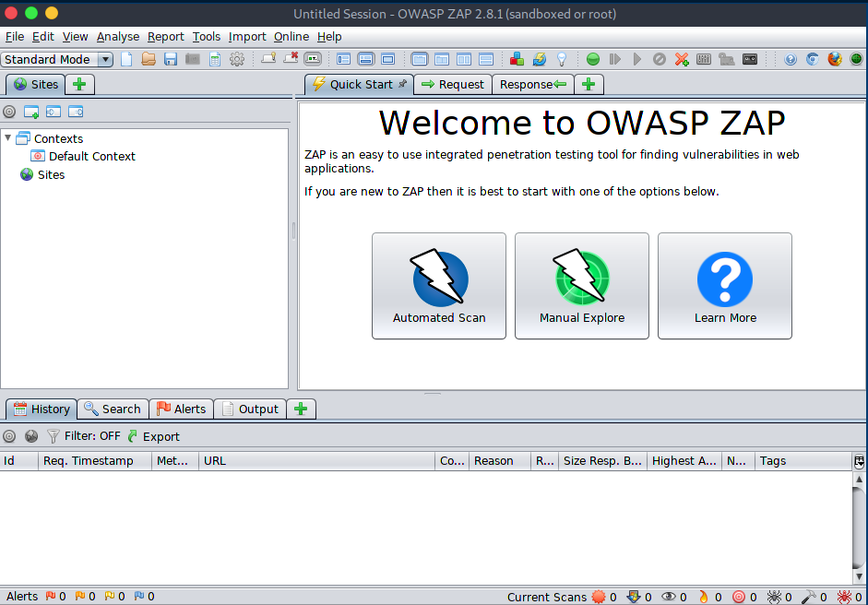Open ZAP help via the question mark icon
The image size is (868, 605).
click(x=790, y=58)
